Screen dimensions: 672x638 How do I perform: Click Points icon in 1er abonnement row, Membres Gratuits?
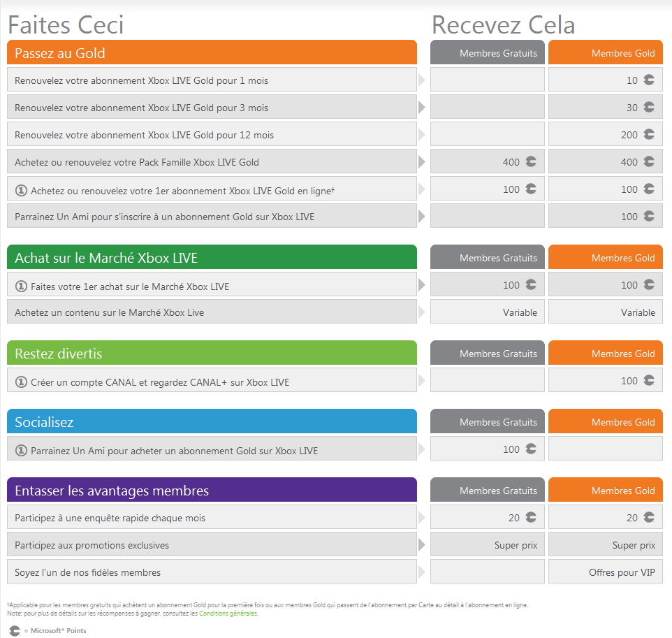tap(531, 189)
